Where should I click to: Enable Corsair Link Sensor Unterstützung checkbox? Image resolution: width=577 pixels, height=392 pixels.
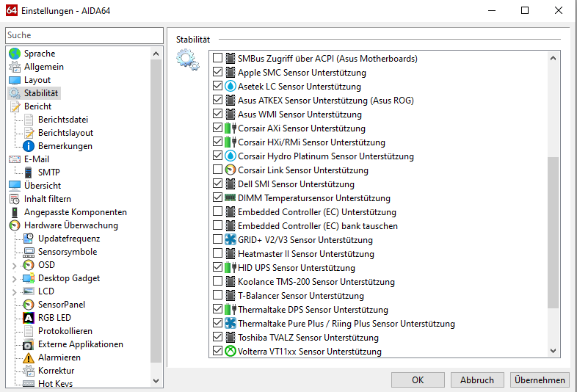point(217,170)
